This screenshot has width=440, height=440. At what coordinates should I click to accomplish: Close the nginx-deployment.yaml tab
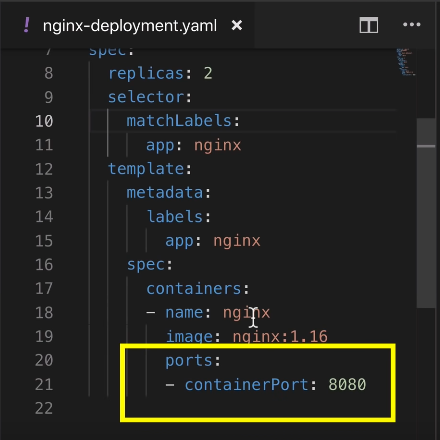237,25
